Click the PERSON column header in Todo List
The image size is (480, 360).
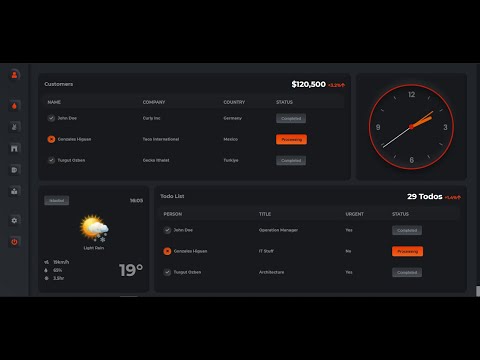pos(173,214)
